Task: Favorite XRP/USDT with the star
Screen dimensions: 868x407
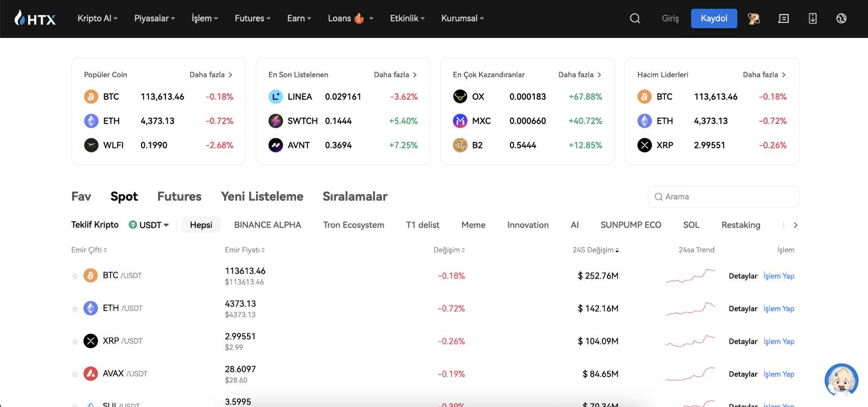Action: (75, 341)
